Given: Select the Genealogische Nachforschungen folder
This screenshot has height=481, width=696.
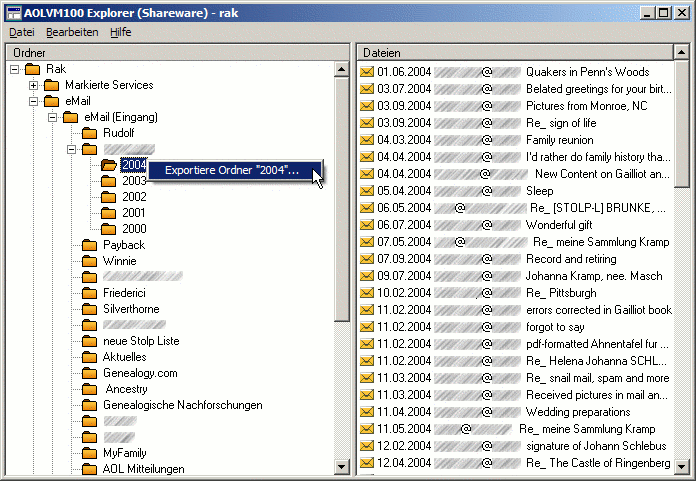Looking at the screenshot, I should point(182,405).
